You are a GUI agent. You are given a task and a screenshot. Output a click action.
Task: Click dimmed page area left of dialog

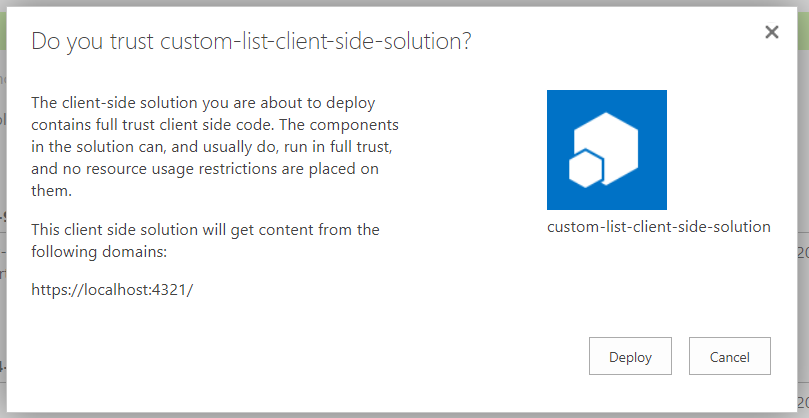click(x=3, y=200)
